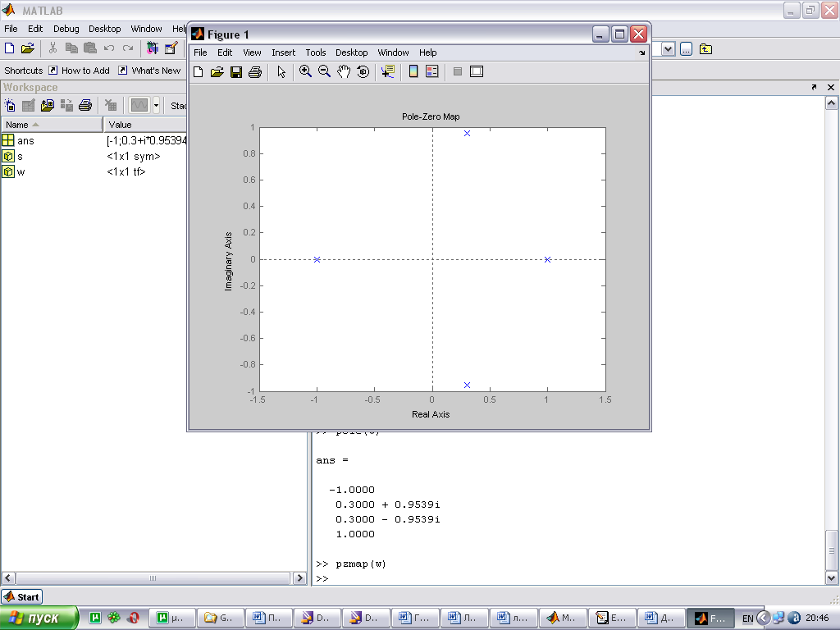
Task: Click Value column header in Workspace
Action: coord(145,125)
